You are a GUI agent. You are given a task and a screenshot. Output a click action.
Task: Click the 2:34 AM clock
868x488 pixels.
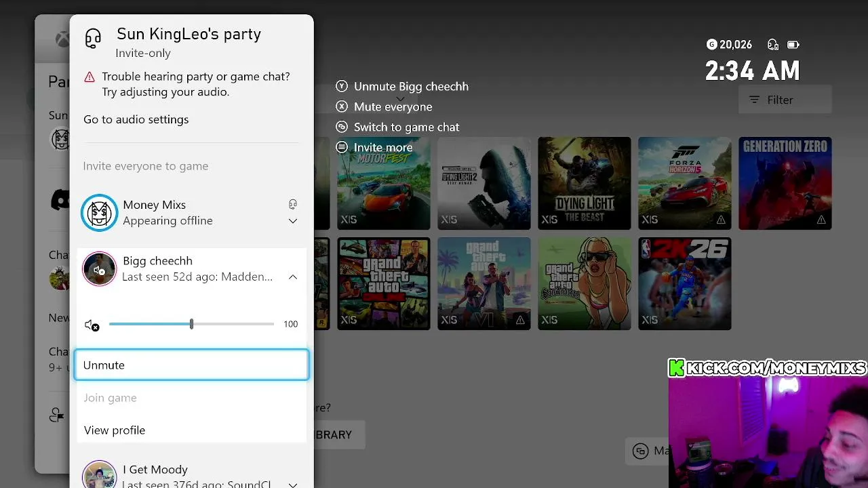753,70
